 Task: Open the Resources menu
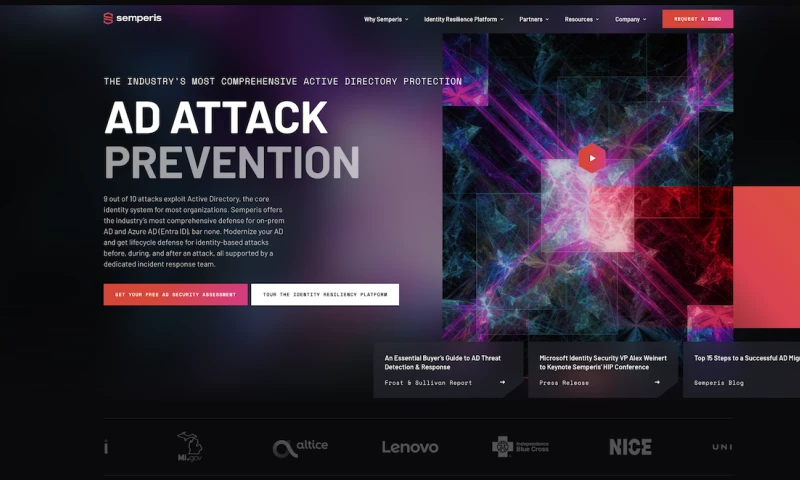pos(582,19)
